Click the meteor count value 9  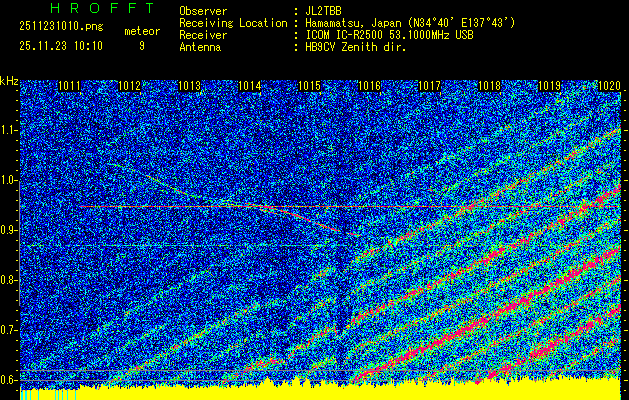tap(141, 45)
